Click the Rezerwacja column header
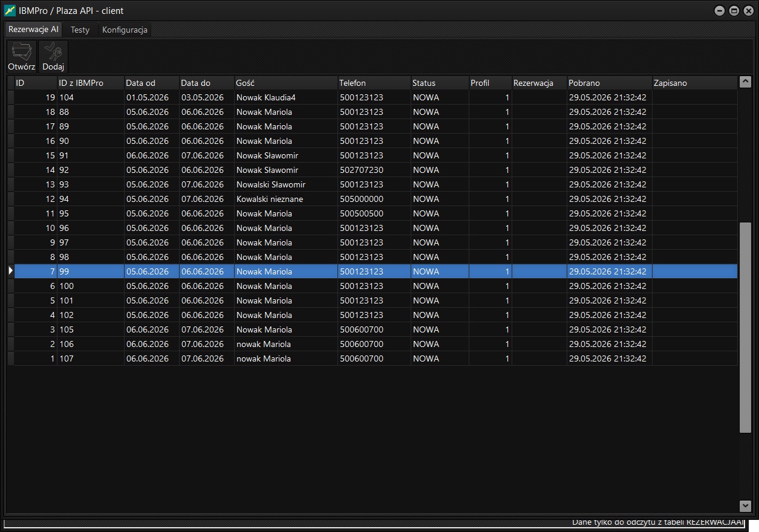 tap(539, 83)
